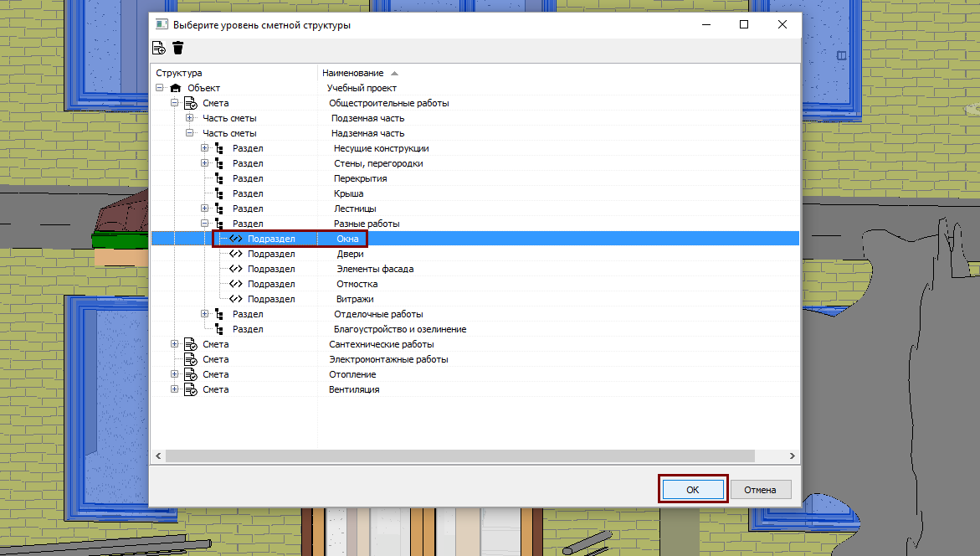Click the Раздел icon beside Крыша
980x556 pixels.
coord(218,194)
